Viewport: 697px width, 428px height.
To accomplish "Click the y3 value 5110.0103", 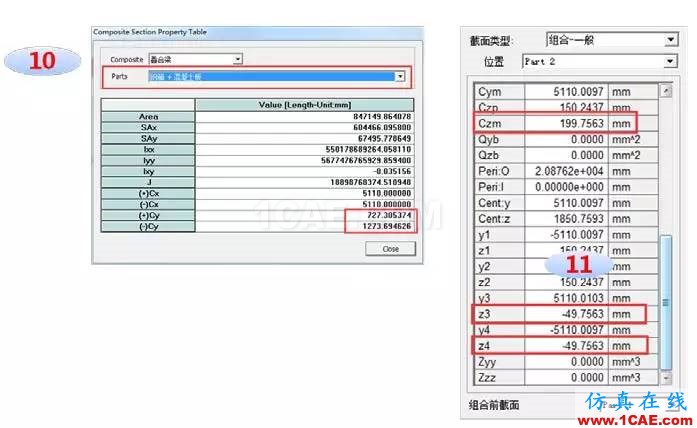I will pos(578,298).
